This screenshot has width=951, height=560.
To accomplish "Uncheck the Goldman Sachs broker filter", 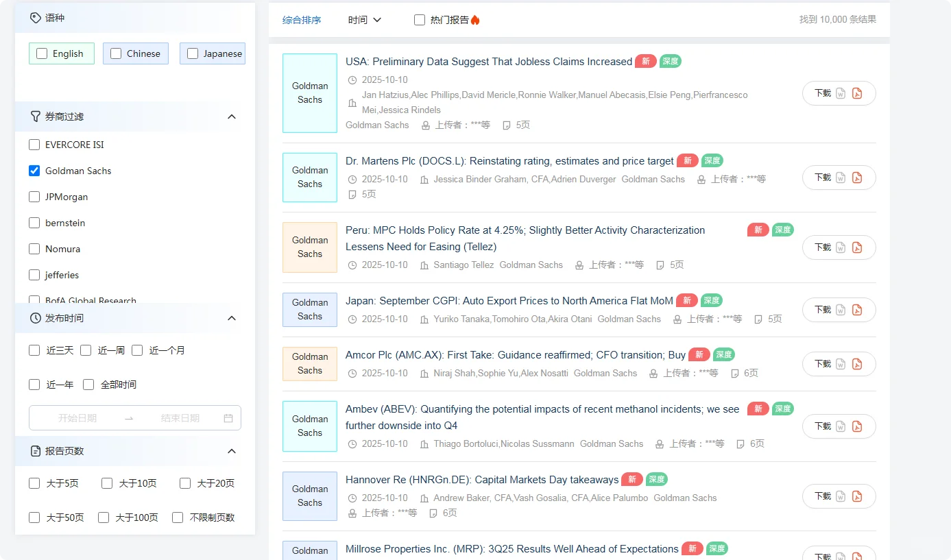I will pos(34,171).
